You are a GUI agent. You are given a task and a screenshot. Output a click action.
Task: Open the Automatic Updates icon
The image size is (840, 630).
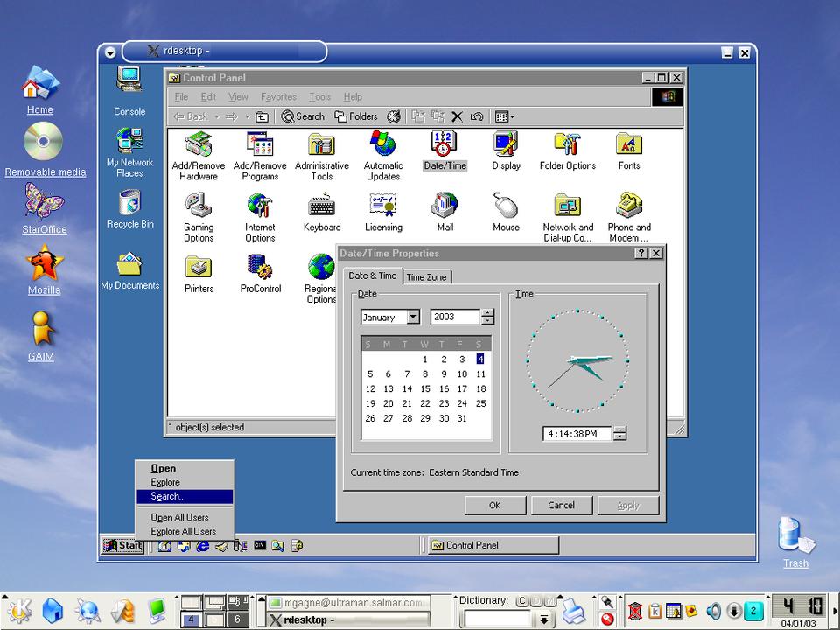tap(383, 144)
